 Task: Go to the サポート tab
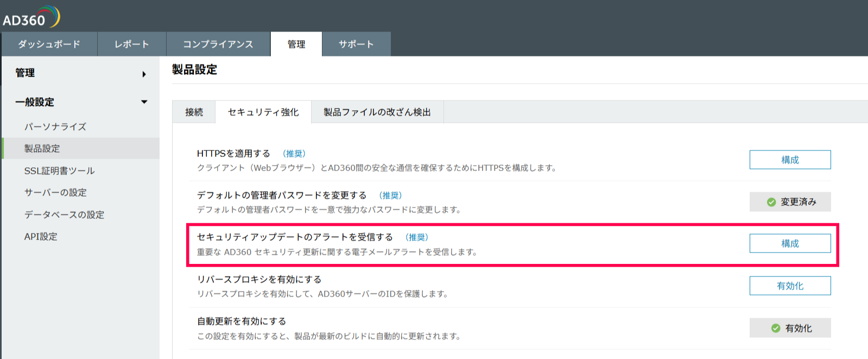357,44
